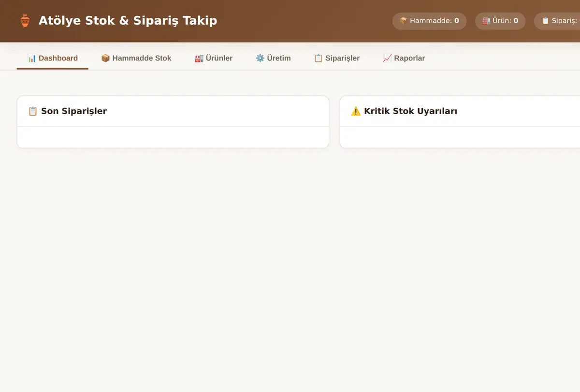Click the factory icon in Ürün badge

coord(486,21)
